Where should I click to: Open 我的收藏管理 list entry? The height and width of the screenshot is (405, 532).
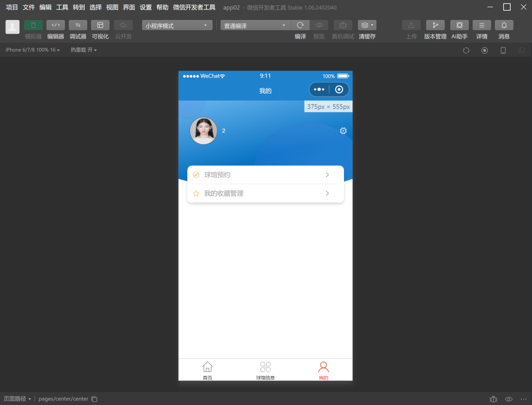point(265,193)
